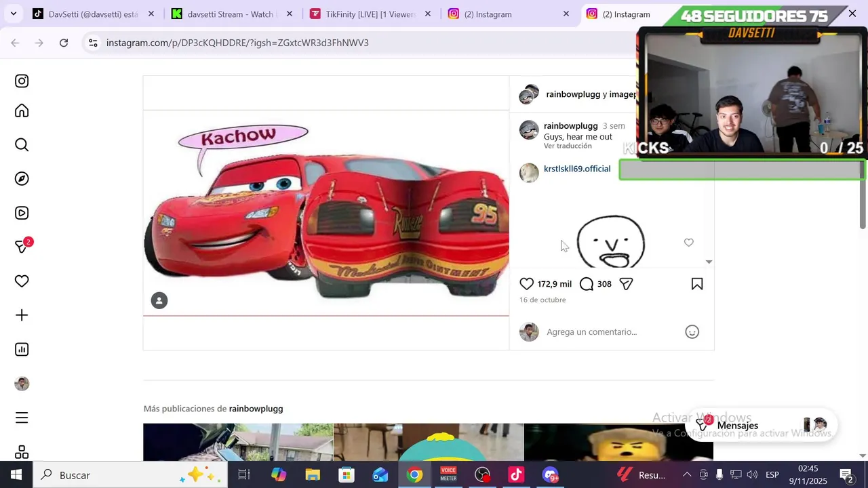This screenshot has height=488, width=868.
Task: Open rainbowplugg profile from post header
Action: click(x=573, y=94)
